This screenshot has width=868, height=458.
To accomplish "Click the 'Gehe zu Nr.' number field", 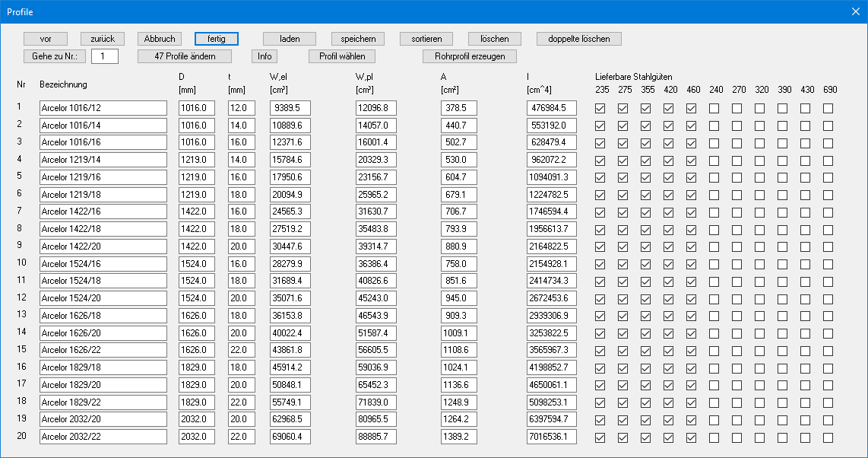I will click(104, 56).
